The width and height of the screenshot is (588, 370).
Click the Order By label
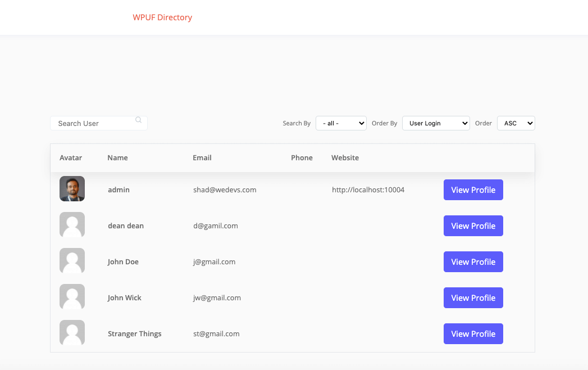384,123
